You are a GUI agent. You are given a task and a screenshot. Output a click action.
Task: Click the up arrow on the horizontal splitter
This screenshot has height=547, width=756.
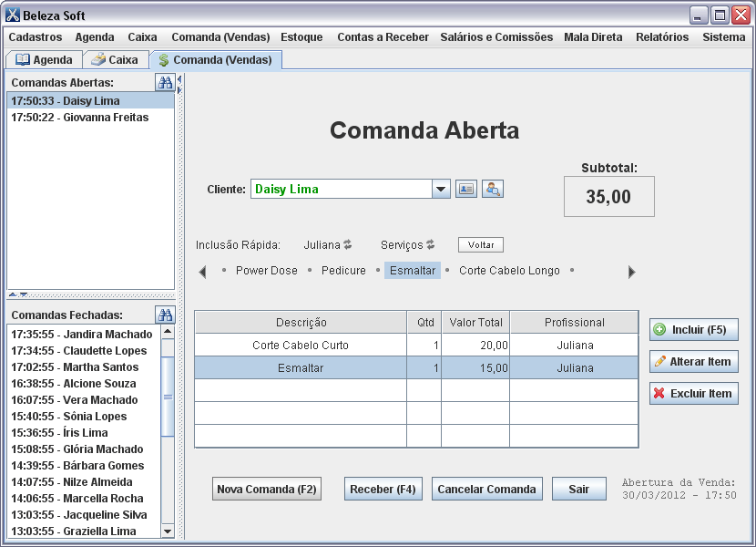pos(13,294)
